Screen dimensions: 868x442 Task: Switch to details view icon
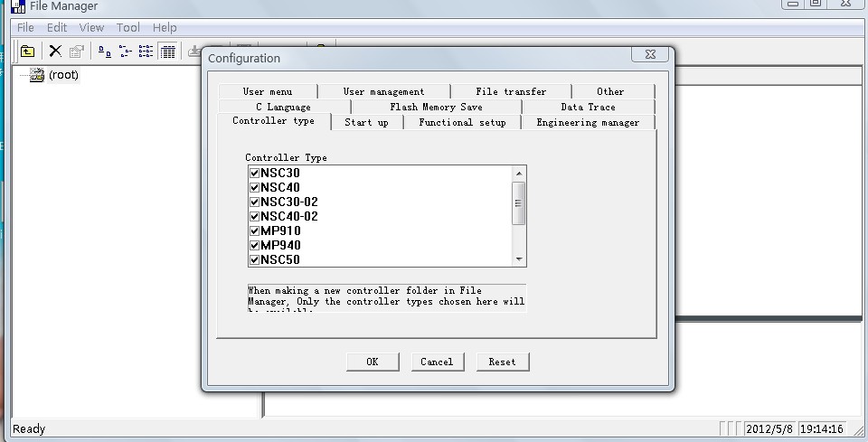point(167,52)
